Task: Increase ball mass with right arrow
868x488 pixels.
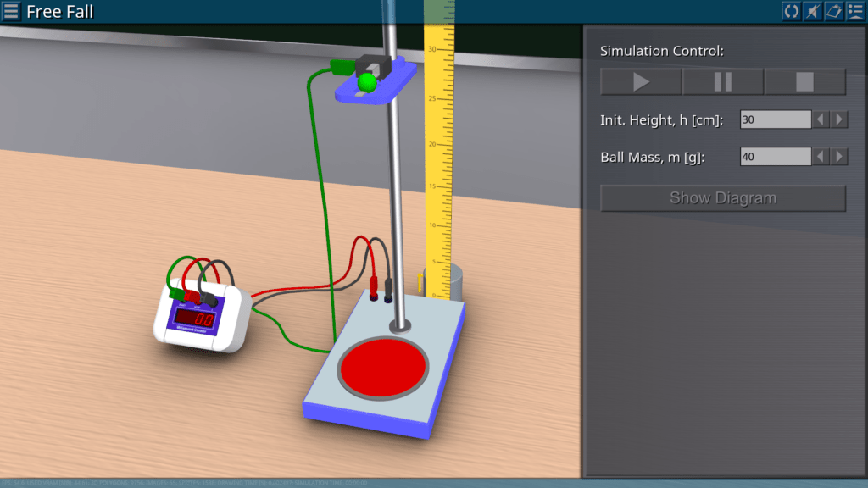Action: [839, 157]
